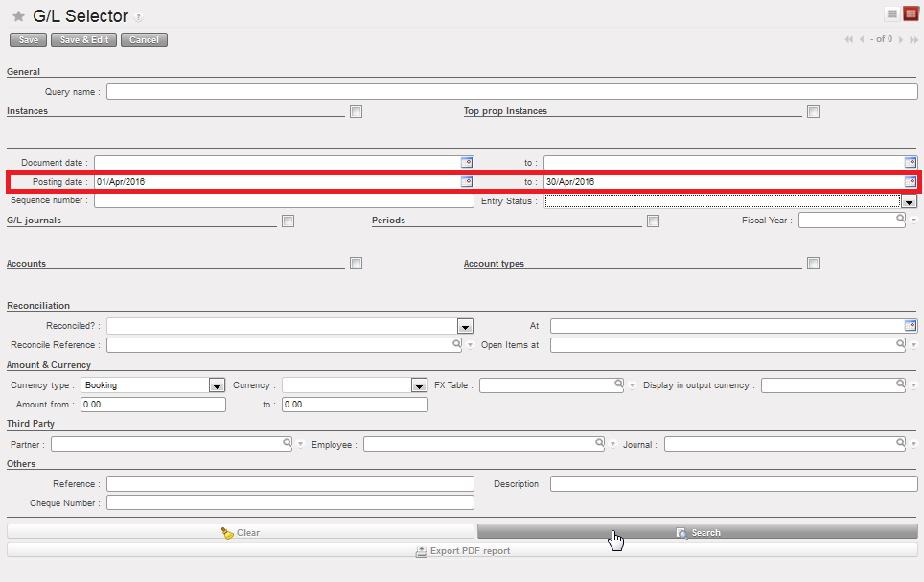The image size is (924, 582).
Task: Open Reconciliation At date calendar picker
Action: (911, 326)
